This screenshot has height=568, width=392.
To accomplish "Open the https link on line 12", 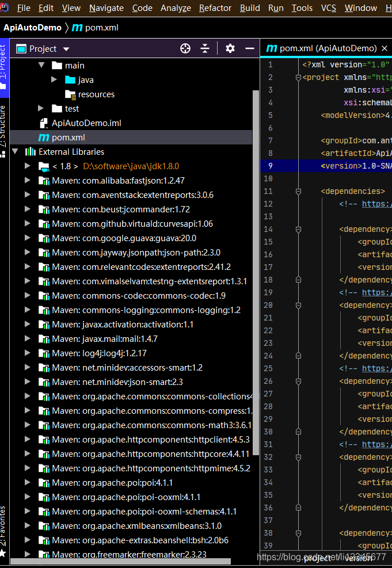I will tap(377, 204).
